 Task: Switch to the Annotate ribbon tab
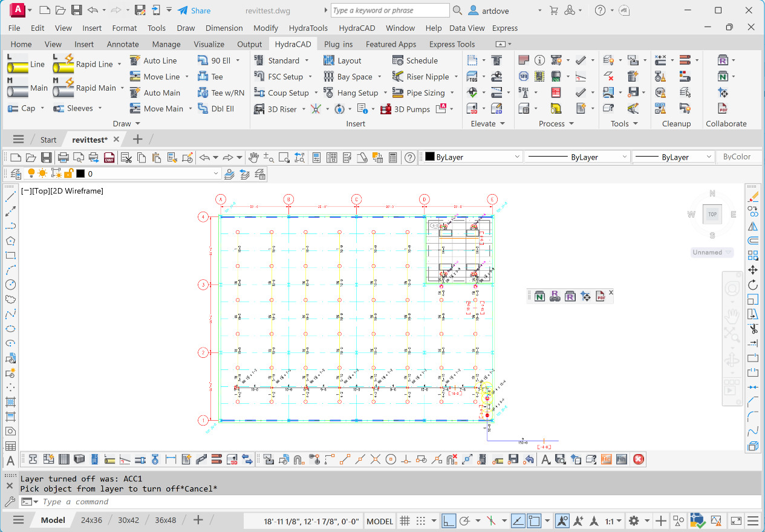coord(123,44)
